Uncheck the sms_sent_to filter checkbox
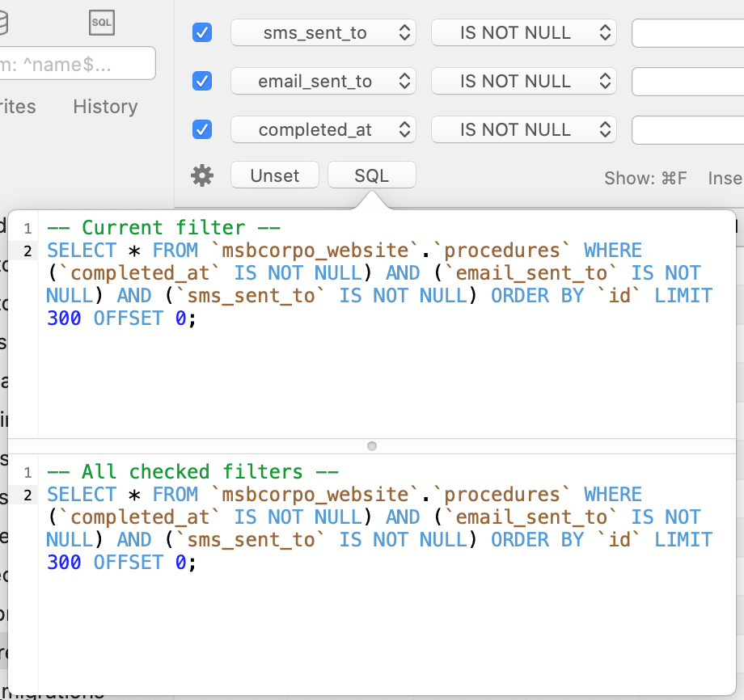Screen dimensions: 744x700 tap(201, 32)
